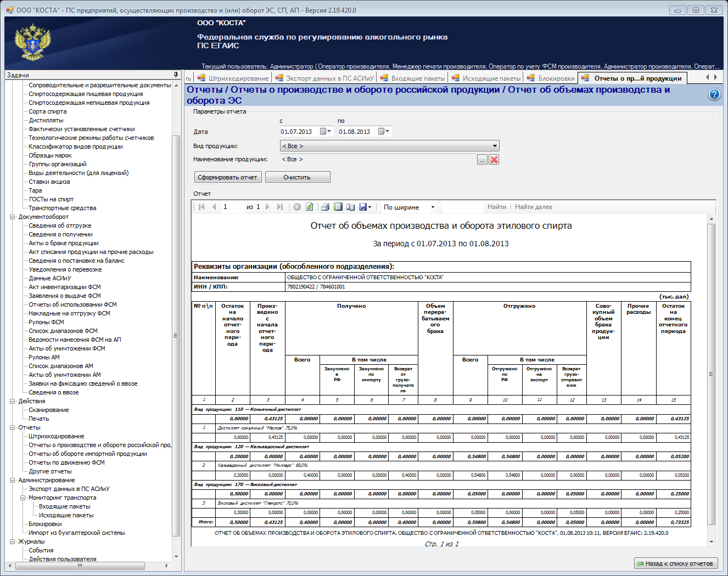Stop report rendering icon

[297, 207]
